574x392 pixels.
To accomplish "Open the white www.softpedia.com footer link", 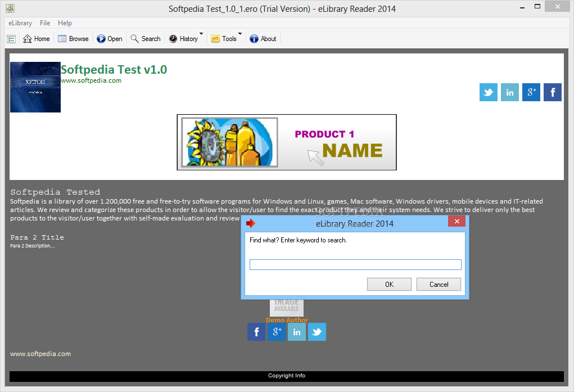I will (x=40, y=354).
